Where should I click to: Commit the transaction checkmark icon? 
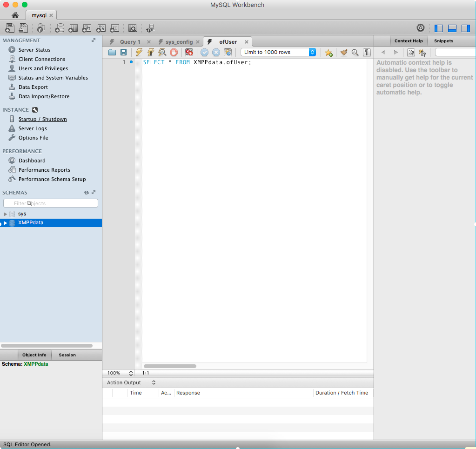pyautogui.click(x=204, y=52)
